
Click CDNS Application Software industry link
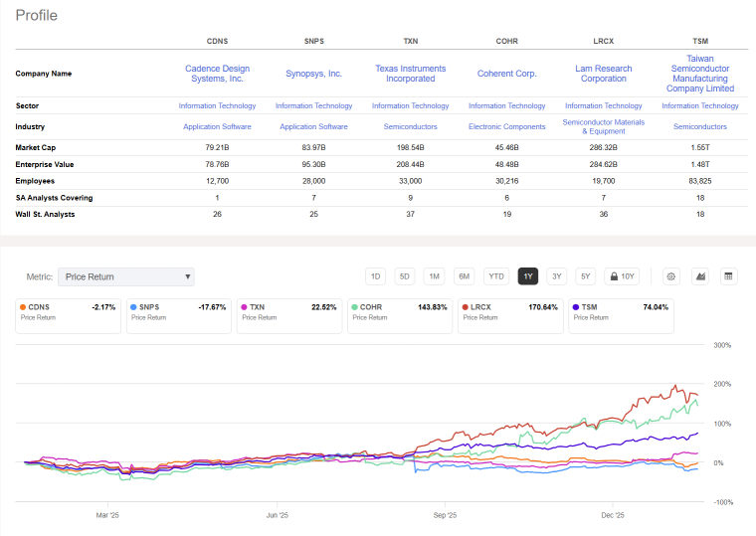pyautogui.click(x=218, y=126)
